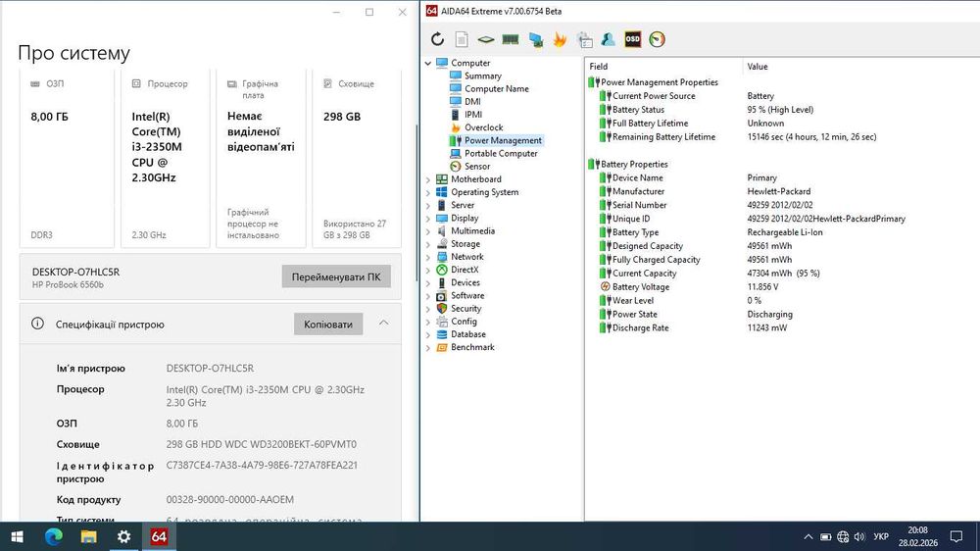Open the memory module benchmark toolbar icon

pos(510,39)
